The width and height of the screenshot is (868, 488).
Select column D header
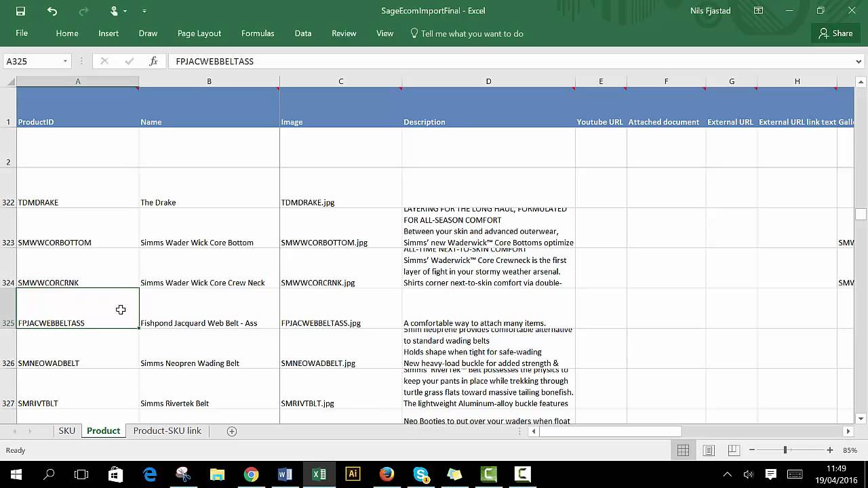pos(488,81)
